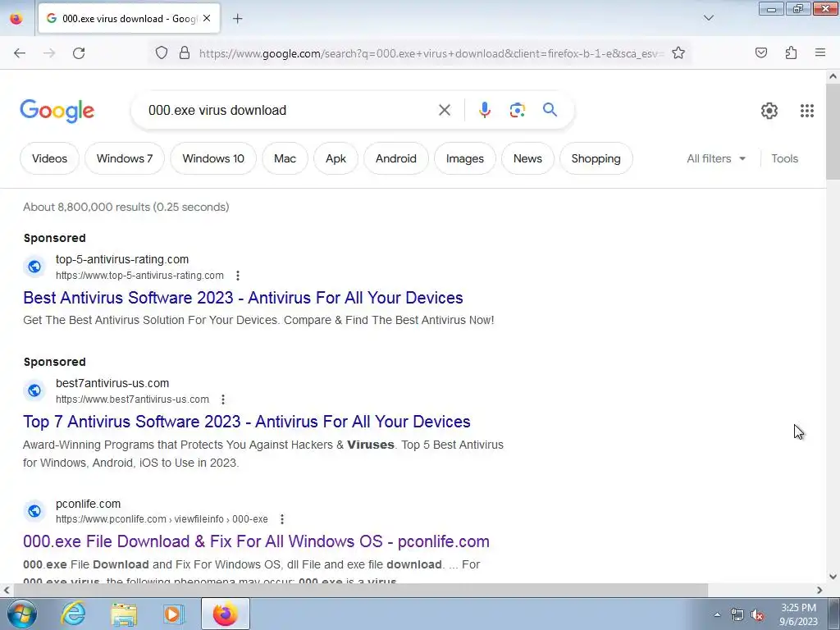Switch to News results

527,158
